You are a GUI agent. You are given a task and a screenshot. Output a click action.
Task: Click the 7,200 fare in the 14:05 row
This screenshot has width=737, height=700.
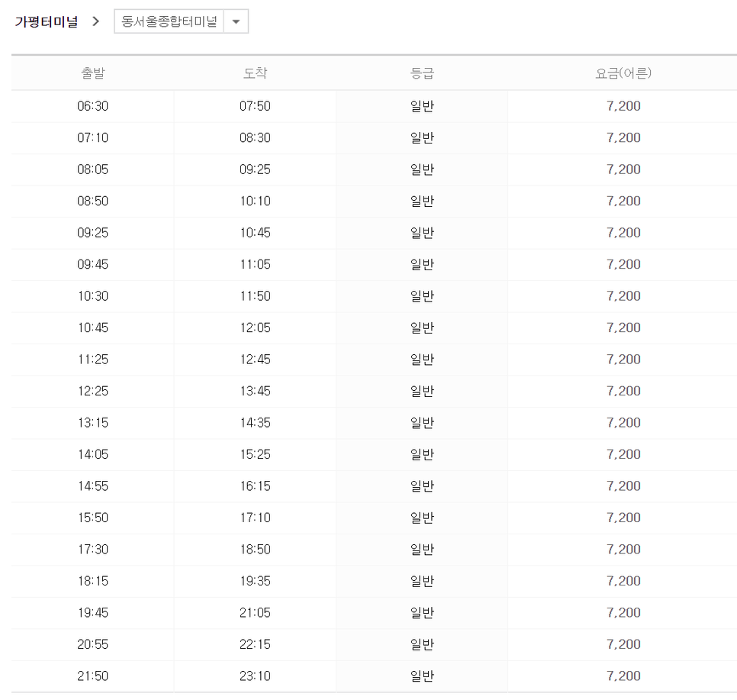[x=623, y=454]
